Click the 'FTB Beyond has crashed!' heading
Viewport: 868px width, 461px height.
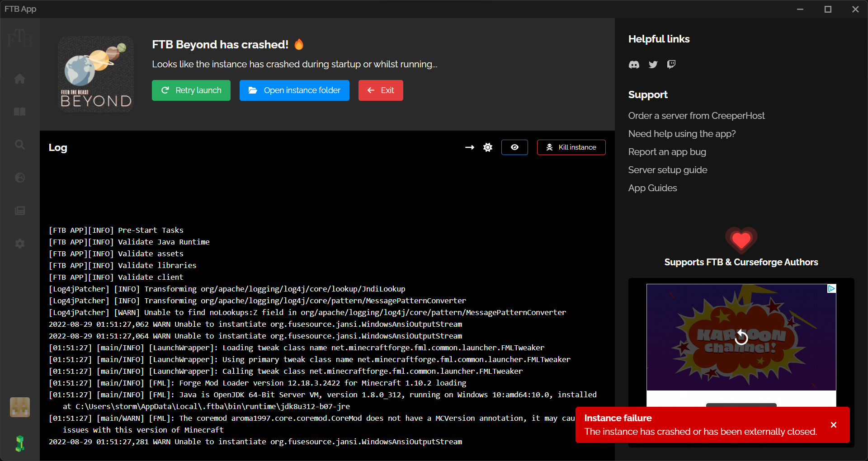coord(220,44)
